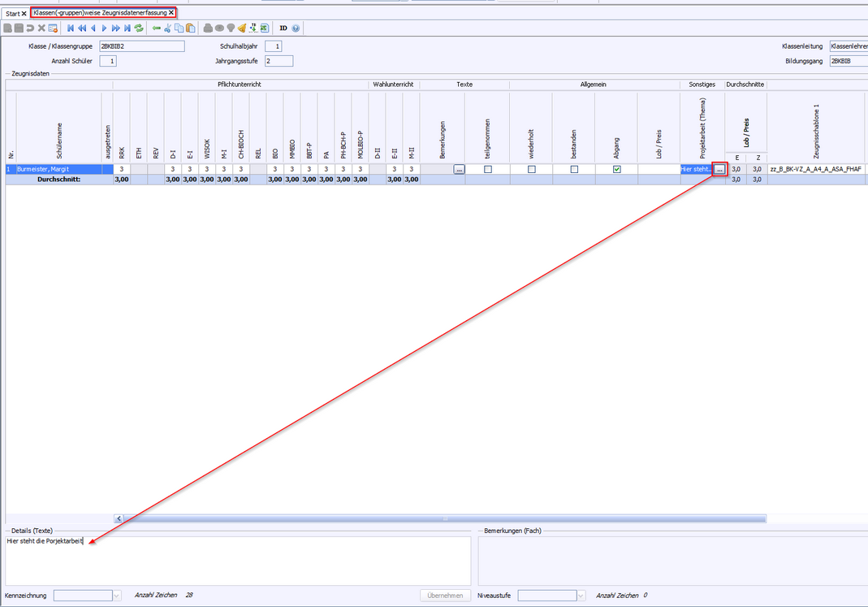Viewport: 868px width, 607px height.
Task: Open help with the blue question mark icon
Action: (296, 28)
